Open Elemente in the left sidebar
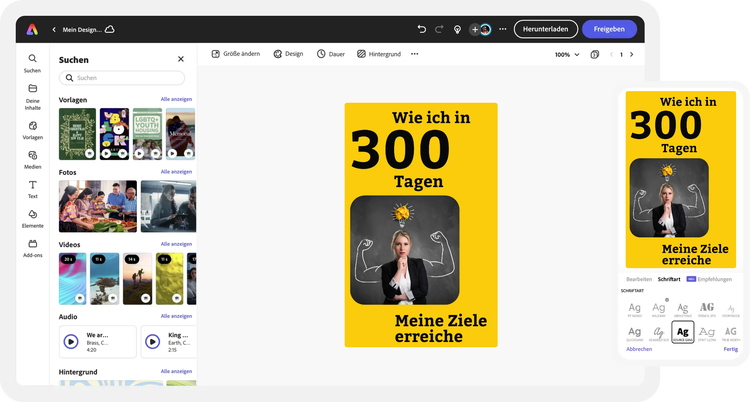The image size is (750, 402). coord(33,219)
